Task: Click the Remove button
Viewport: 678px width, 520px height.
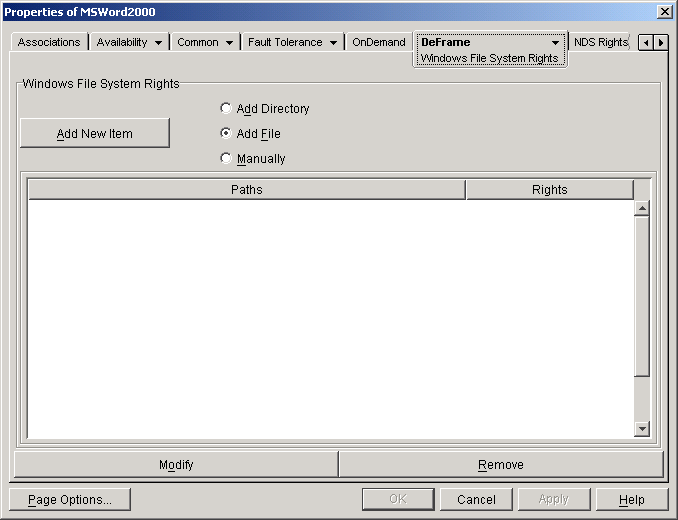Action: (501, 465)
